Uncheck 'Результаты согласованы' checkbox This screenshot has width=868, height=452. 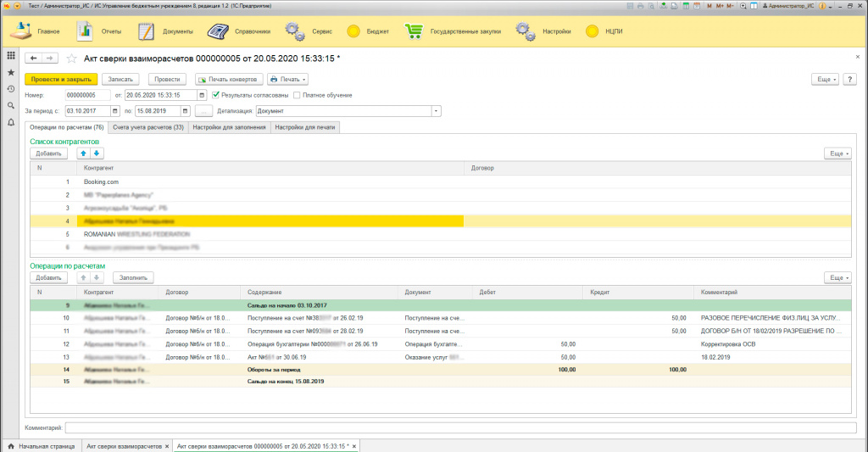tap(216, 95)
